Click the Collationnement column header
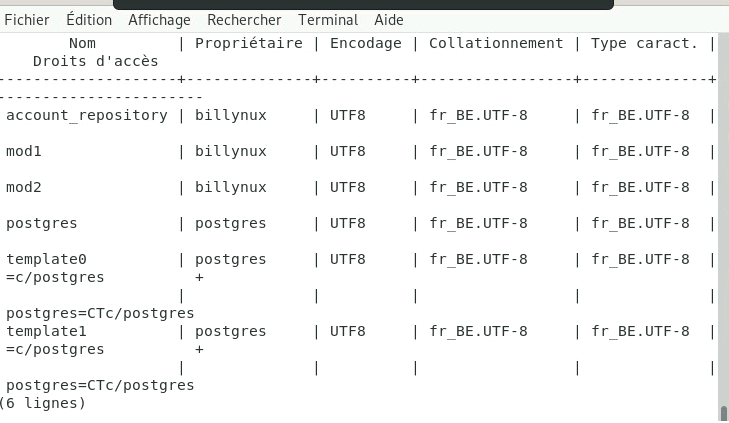Image resolution: width=729 pixels, height=423 pixels. pyautogui.click(x=496, y=43)
